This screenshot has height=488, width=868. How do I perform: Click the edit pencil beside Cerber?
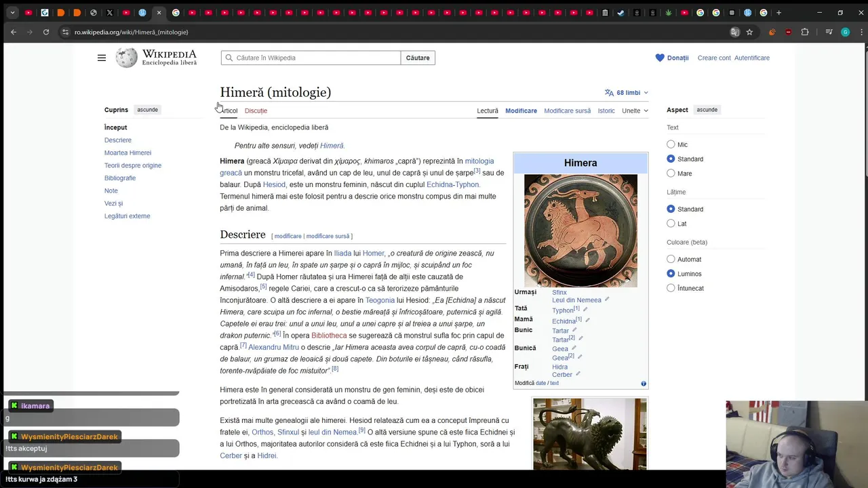tap(578, 373)
